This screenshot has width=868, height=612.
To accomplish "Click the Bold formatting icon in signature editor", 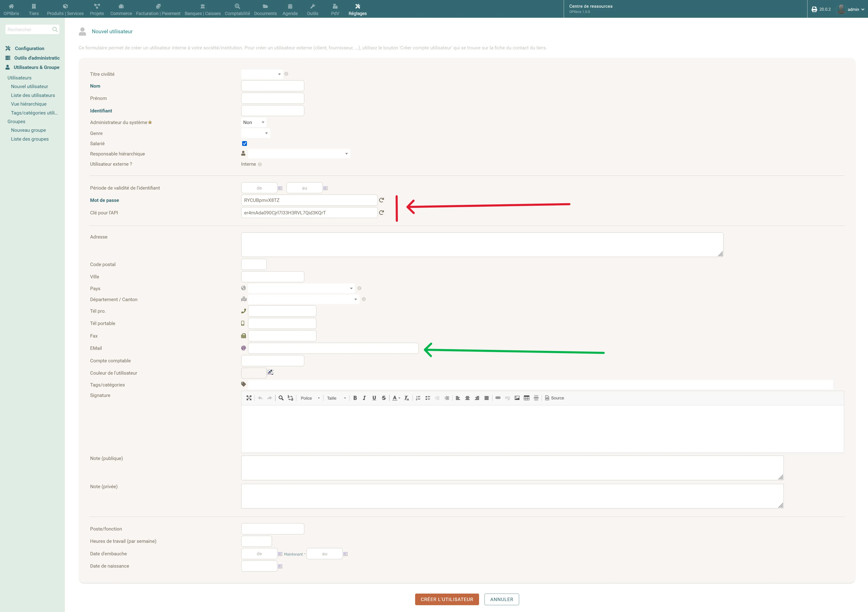I will point(355,398).
